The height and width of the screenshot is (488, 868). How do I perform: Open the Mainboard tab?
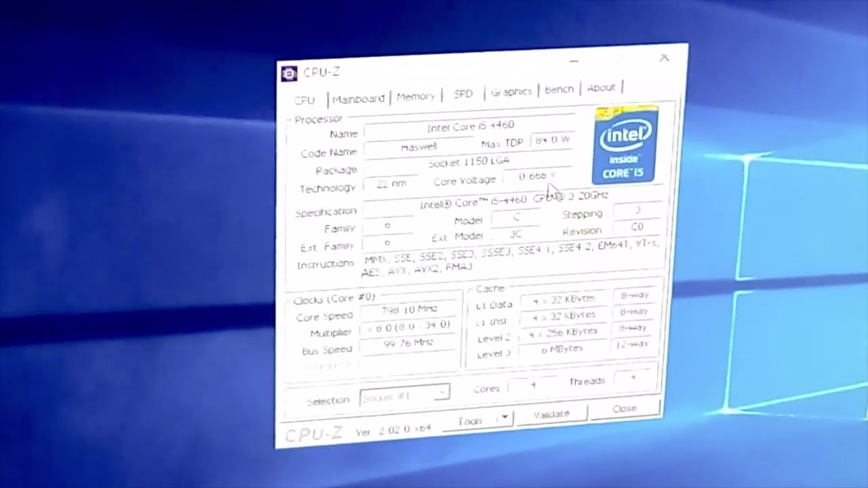click(x=358, y=99)
